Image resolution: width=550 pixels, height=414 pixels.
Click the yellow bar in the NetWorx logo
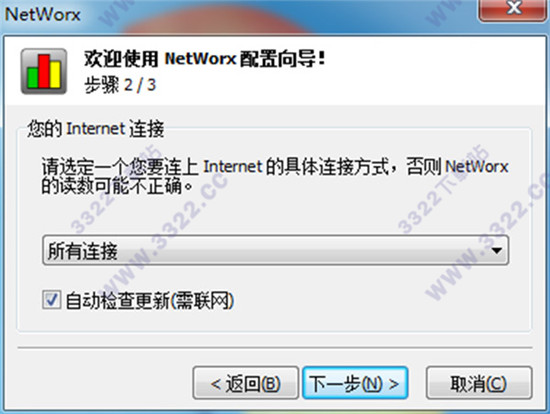[x=55, y=75]
